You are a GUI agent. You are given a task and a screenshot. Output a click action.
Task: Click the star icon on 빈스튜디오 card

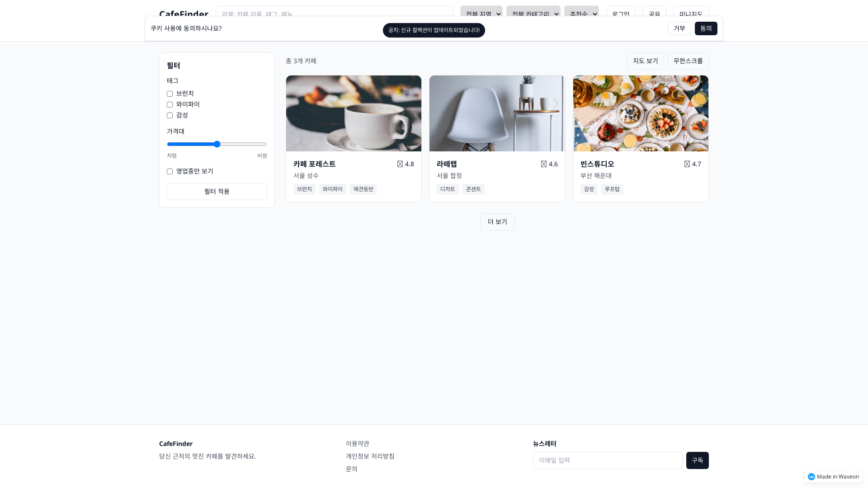point(688,164)
